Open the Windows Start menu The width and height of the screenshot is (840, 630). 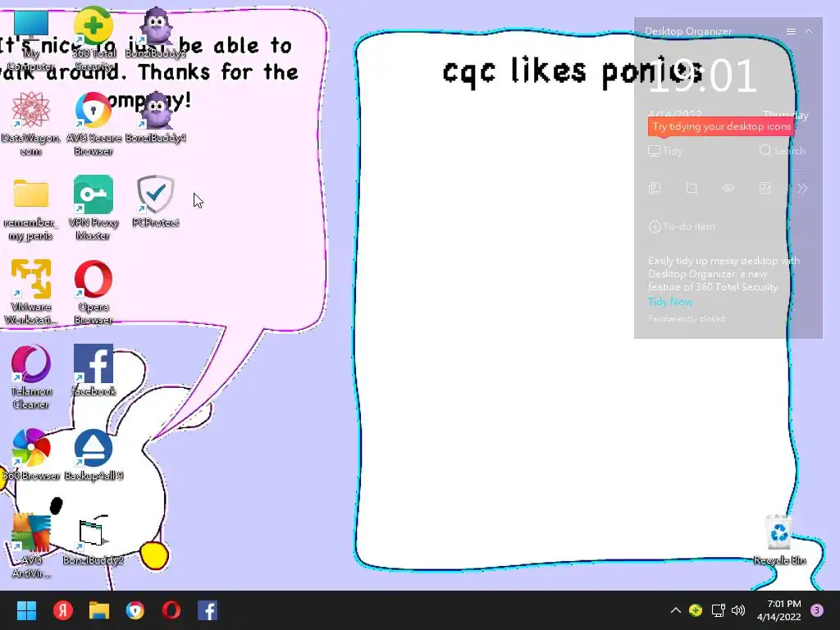[26, 610]
